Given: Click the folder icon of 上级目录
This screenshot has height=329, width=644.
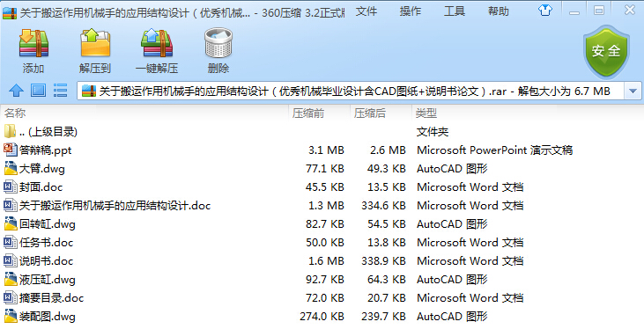Looking at the screenshot, I should (x=10, y=131).
